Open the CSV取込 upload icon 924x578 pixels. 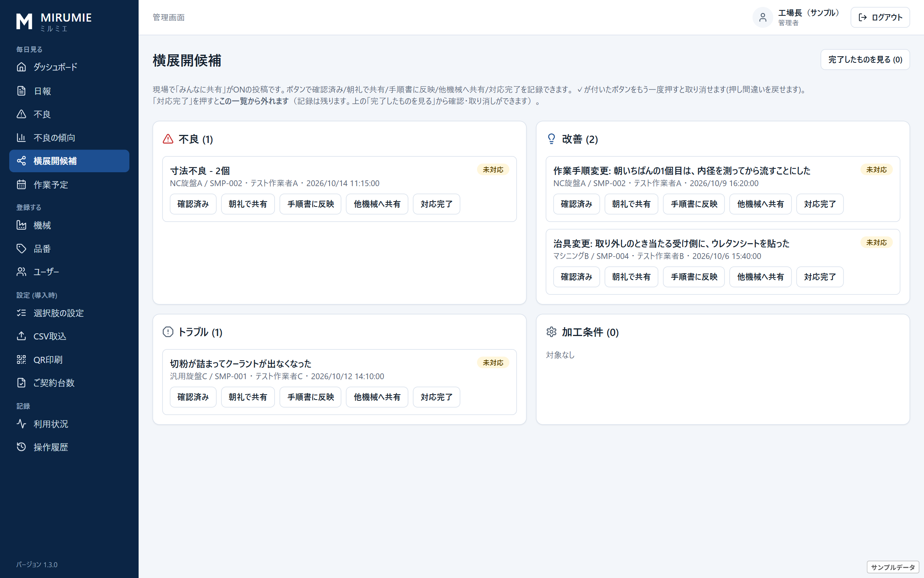(22, 336)
